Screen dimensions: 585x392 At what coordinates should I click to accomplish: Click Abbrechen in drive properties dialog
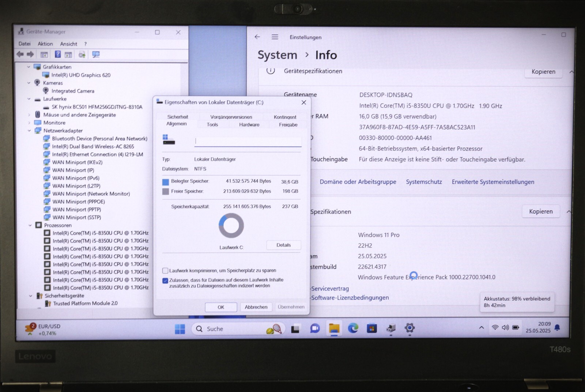(256, 307)
